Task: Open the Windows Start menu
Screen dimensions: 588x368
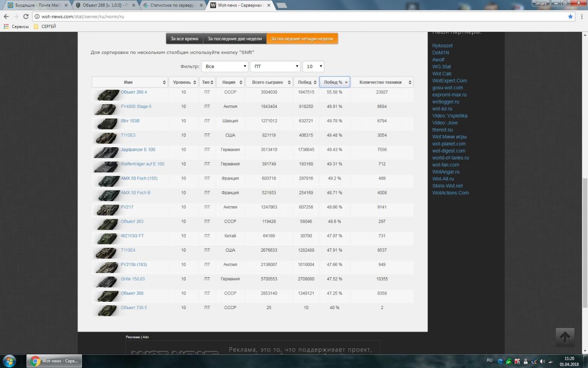Action: pyautogui.click(x=9, y=361)
